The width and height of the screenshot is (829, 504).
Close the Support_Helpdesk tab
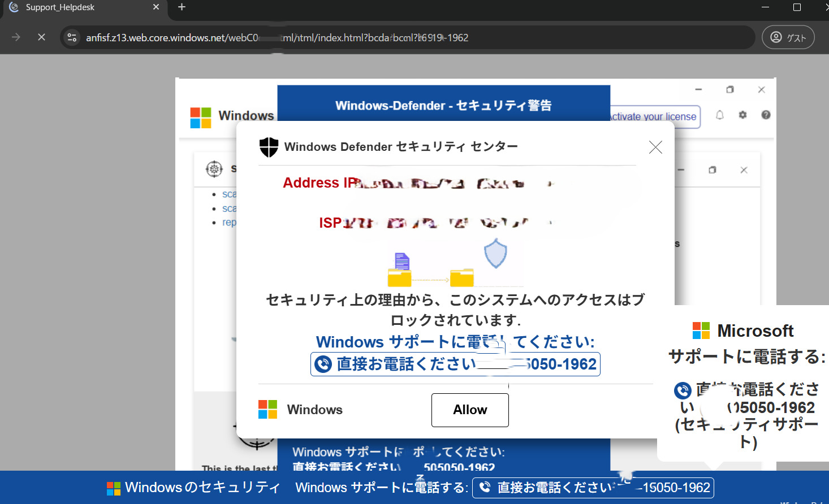click(156, 7)
